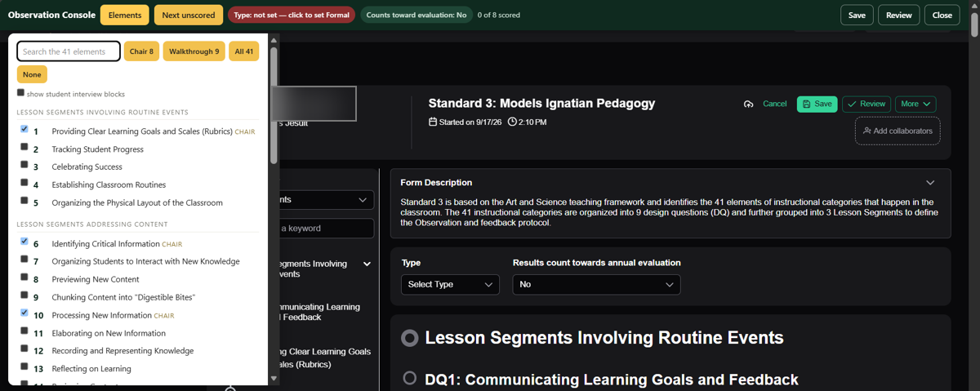Open the partially hidden sidebar dropdown
The width and height of the screenshot is (980, 391).
pyautogui.click(x=327, y=199)
